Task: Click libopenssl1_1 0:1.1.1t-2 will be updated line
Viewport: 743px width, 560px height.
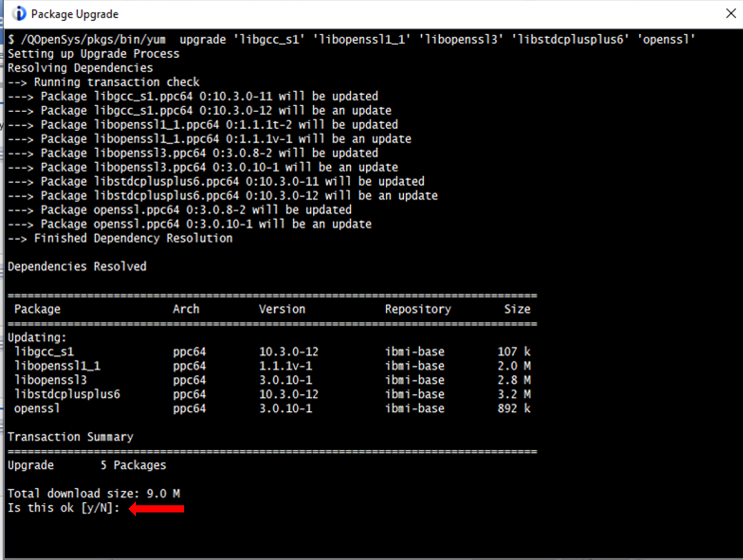Action: [203, 125]
